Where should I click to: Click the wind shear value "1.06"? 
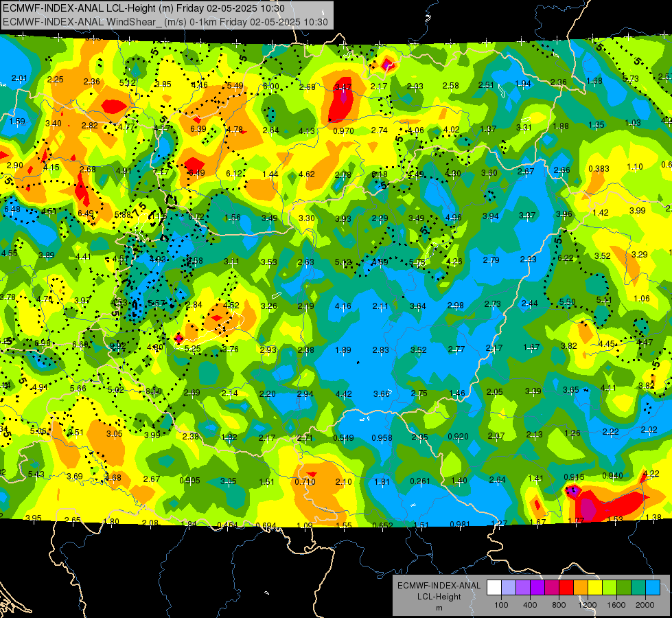[642, 299]
